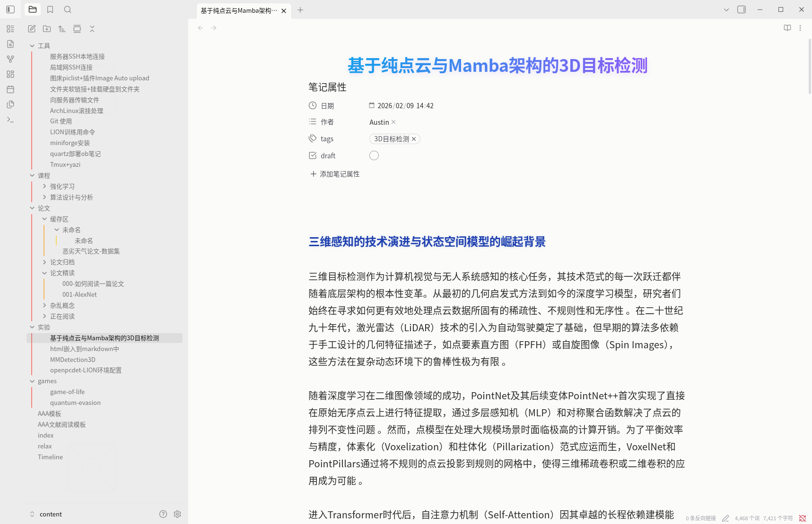Create a new note with the pencil icon
This screenshot has width=812, height=524.
(32, 29)
